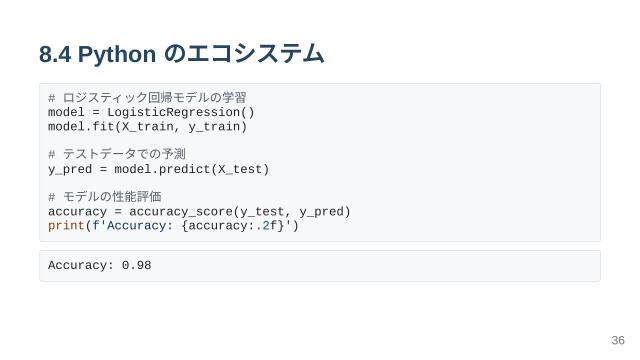This screenshot has width=640, height=360.
Task: Click the comment 'モデルの性能評価'
Action: click(112, 197)
